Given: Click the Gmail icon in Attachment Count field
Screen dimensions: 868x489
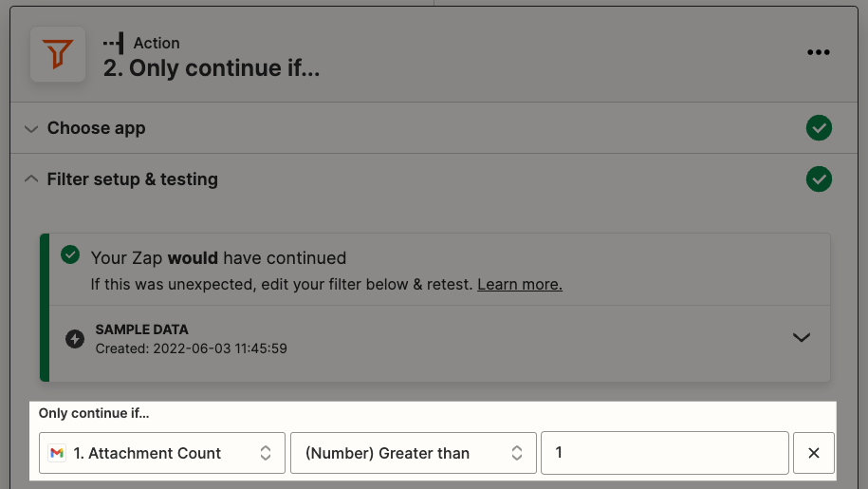Looking at the screenshot, I should pyautogui.click(x=57, y=453).
